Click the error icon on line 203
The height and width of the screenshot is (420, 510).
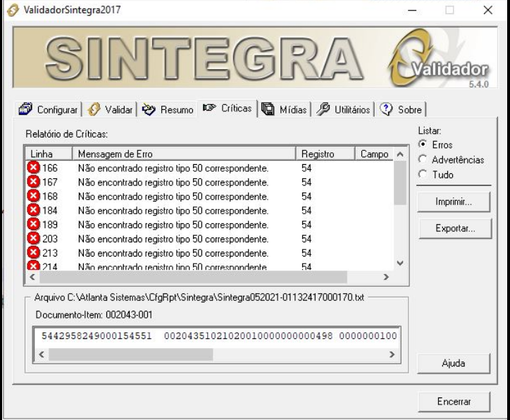[x=33, y=238]
